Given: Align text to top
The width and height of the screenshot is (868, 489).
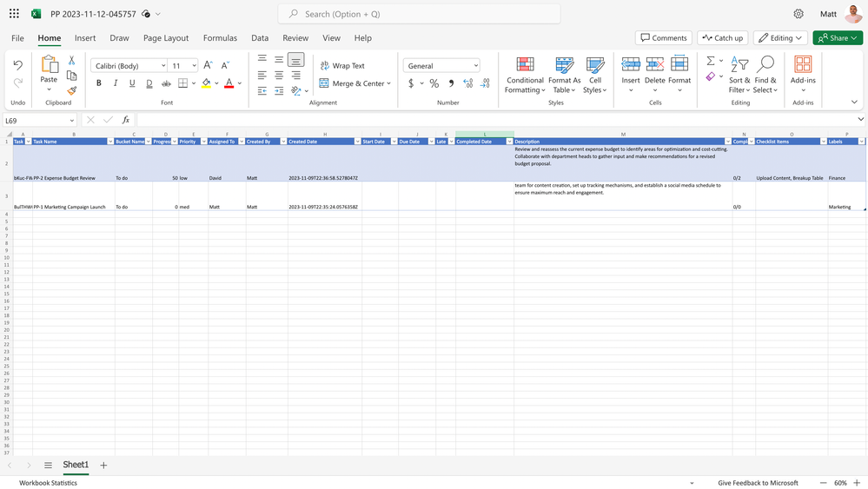Looking at the screenshot, I should [262, 59].
